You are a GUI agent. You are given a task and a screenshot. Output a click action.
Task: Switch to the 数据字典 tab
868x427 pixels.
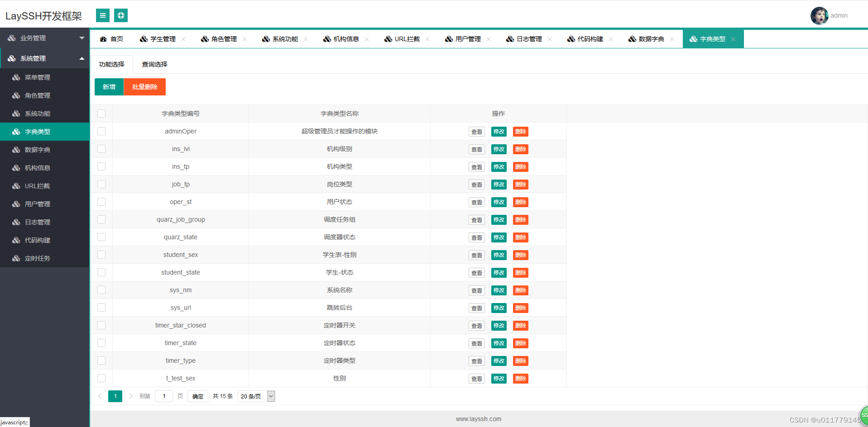pos(651,39)
